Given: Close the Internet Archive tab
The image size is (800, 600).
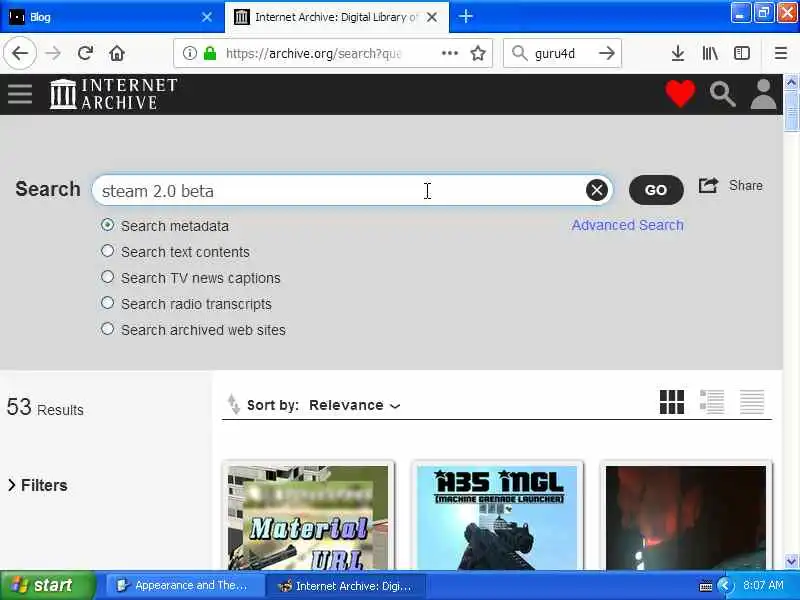Looking at the screenshot, I should click(x=432, y=17).
